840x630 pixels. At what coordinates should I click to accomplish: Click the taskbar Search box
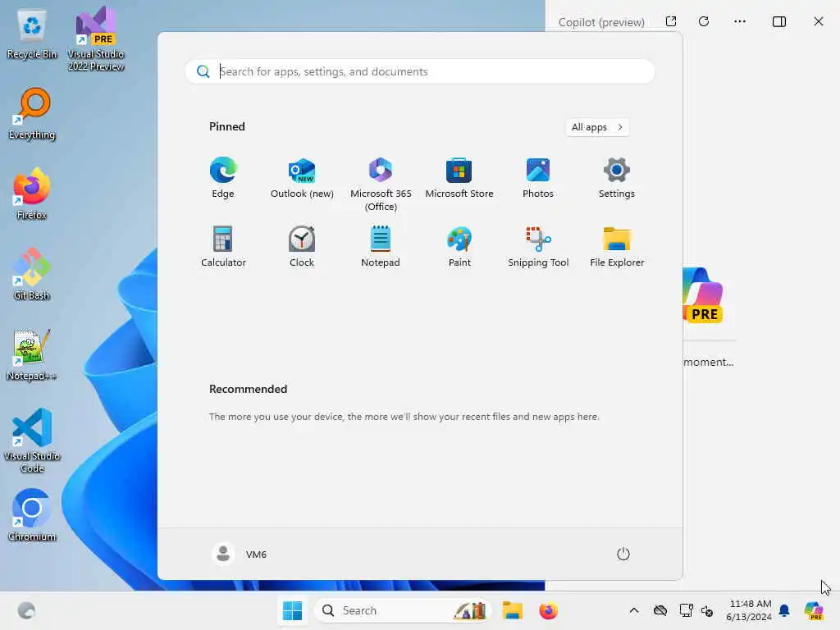coord(402,610)
